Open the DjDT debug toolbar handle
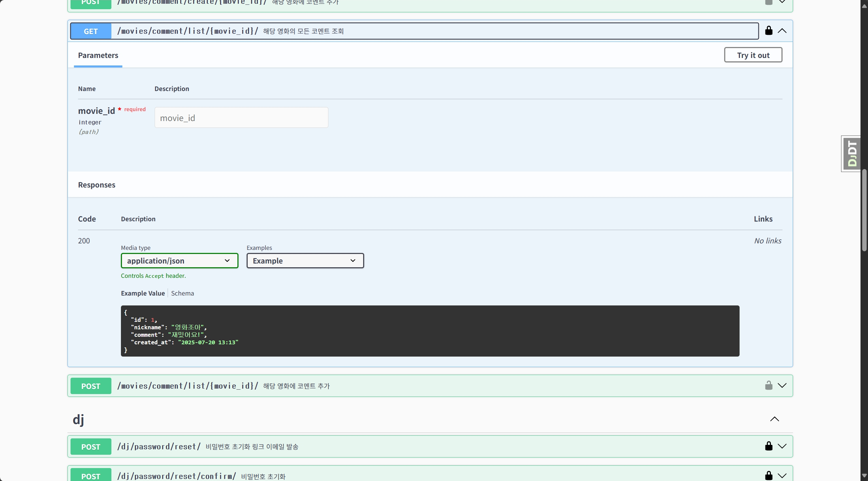 [x=852, y=154]
